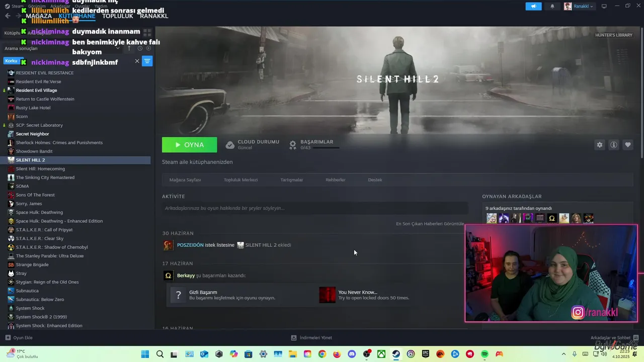Click the cloud status icon
Screen dimensions: 644x362
pos(230,145)
